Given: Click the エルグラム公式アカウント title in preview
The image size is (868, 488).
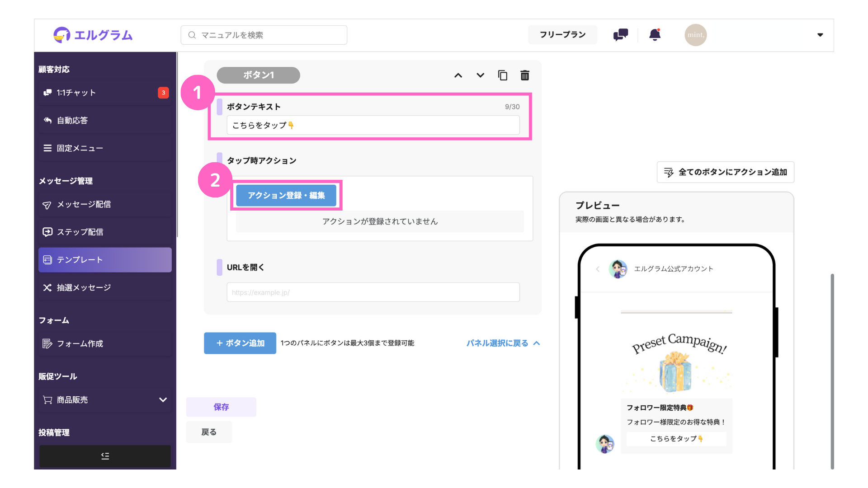Looking at the screenshot, I should tap(674, 269).
